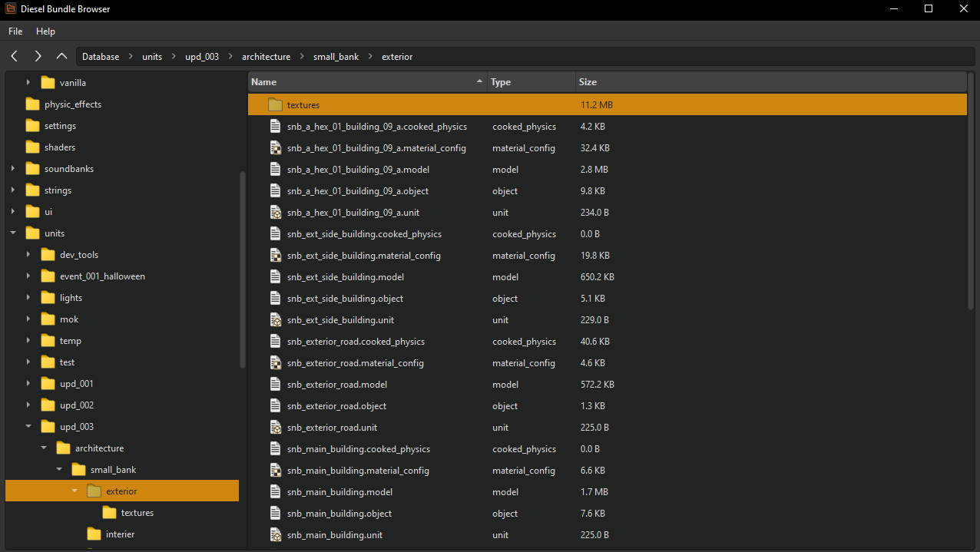This screenshot has height=552, width=980.
Task: Click the snb_exterior_road.material_config file icon
Action: coord(276,363)
